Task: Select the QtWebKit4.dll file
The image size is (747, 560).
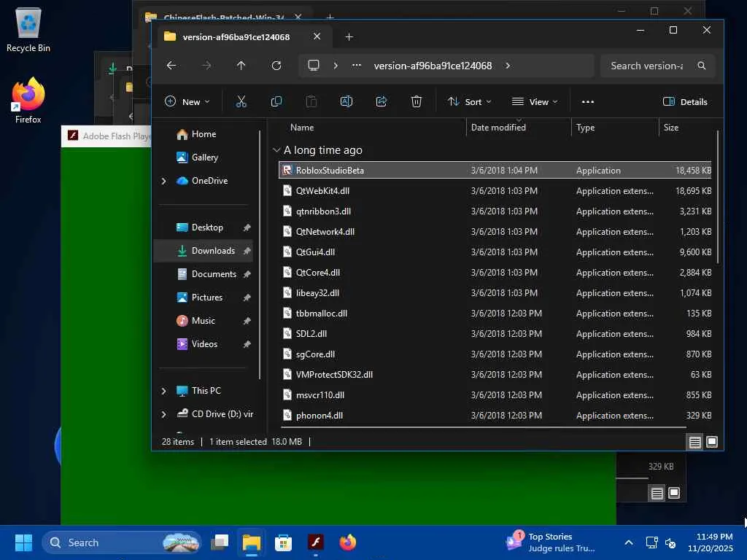Action: [495, 191]
